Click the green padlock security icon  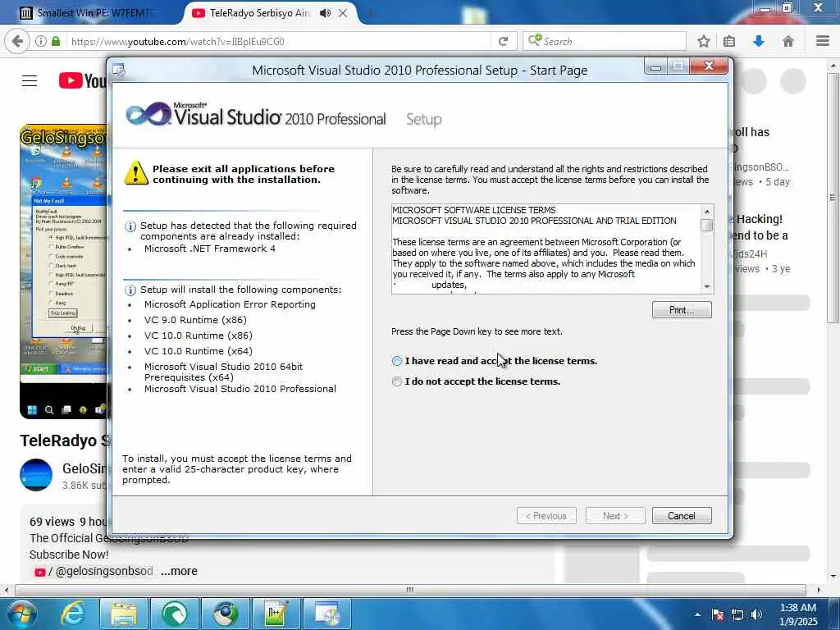tap(56, 41)
